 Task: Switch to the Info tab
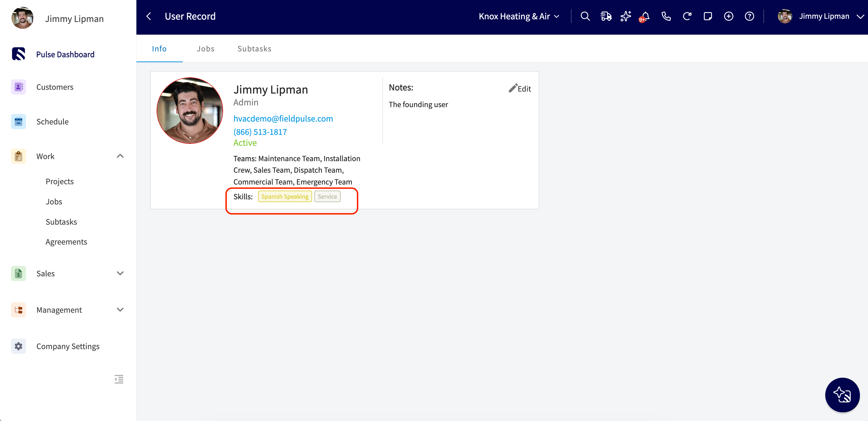[x=159, y=49]
